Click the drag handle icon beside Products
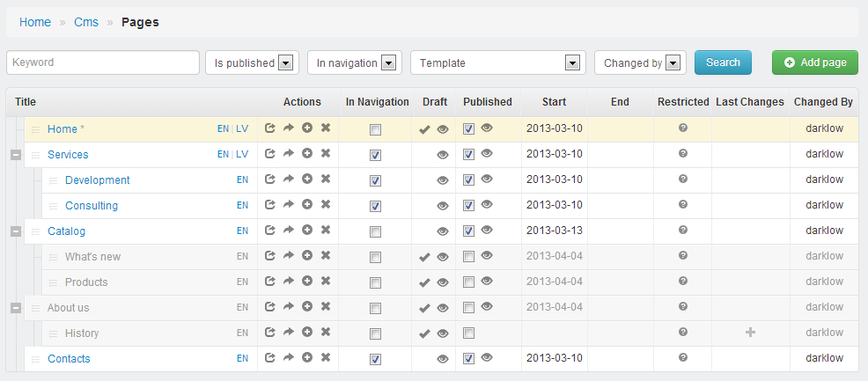This screenshot has height=381, width=868. [x=53, y=282]
